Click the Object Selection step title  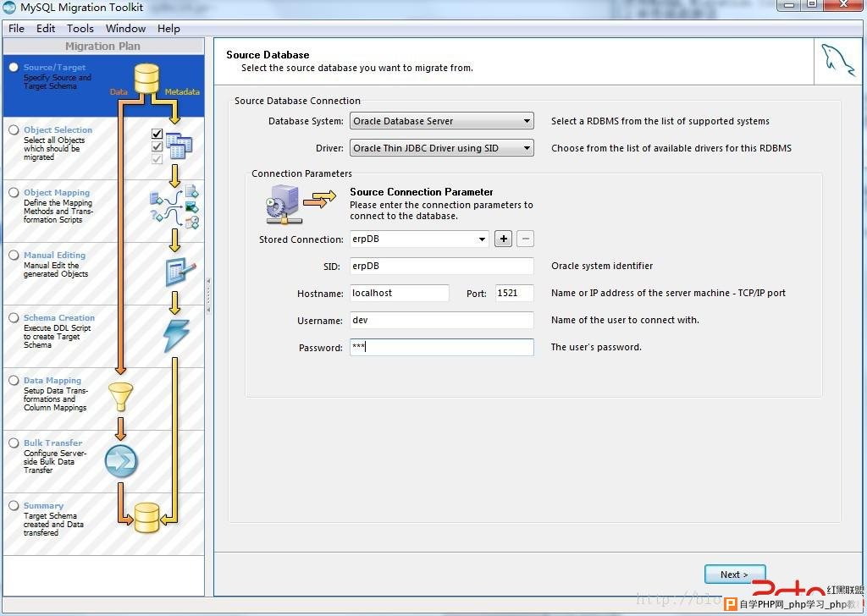point(58,129)
